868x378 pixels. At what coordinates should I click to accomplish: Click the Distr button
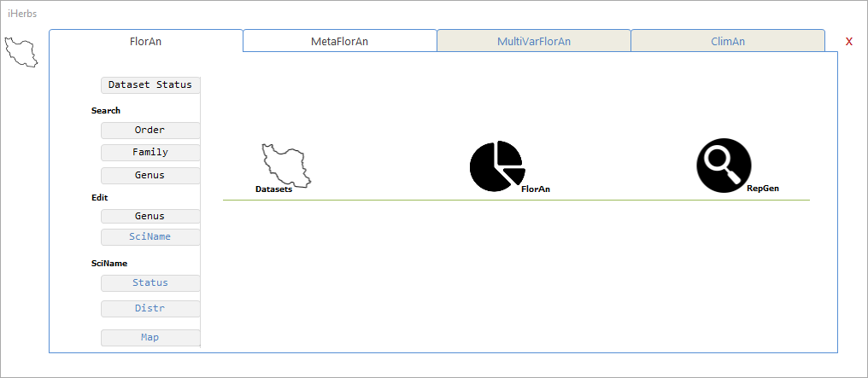coord(150,309)
